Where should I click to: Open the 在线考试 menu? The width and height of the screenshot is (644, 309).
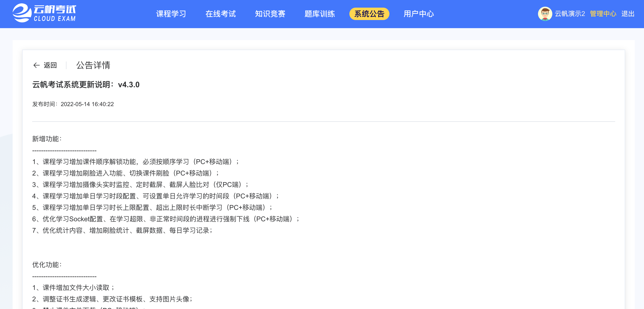[221, 14]
